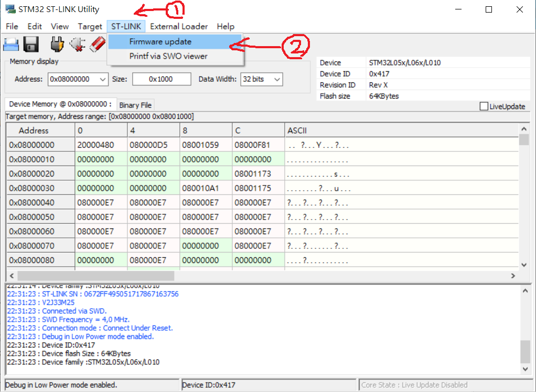Select cell 08001175
This screenshot has width=536, height=392.
point(259,188)
